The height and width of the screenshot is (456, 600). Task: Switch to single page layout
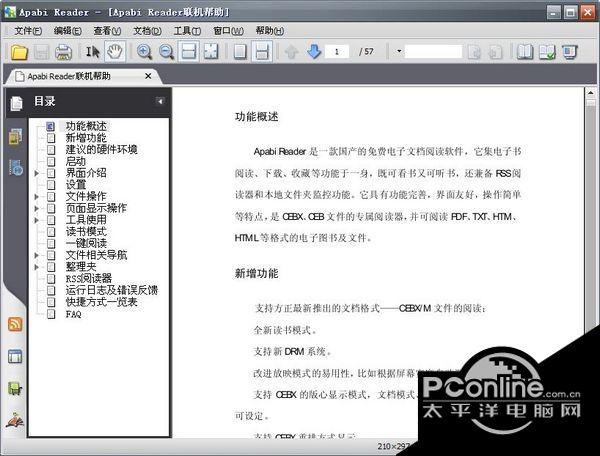(x=240, y=52)
